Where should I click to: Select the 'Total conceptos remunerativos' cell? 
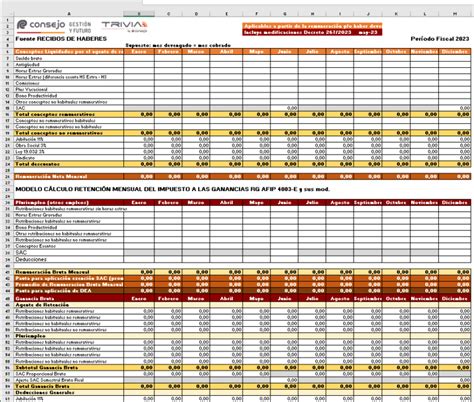(69, 114)
